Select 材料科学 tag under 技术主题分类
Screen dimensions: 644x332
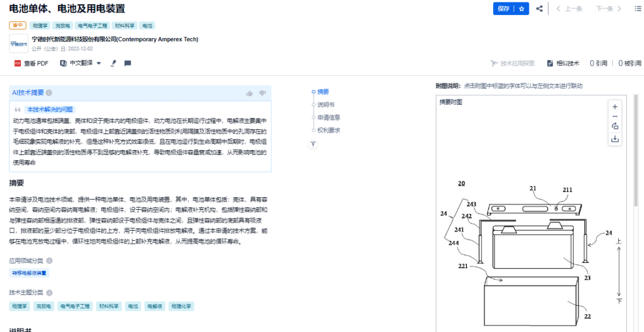(109, 306)
